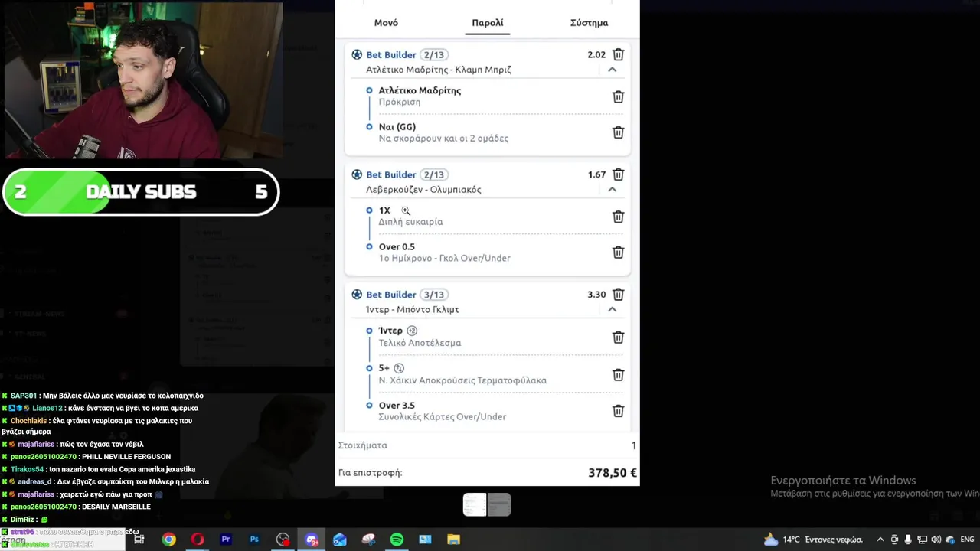Launch Adobe Premiere Pro from the taskbar
This screenshot has width=980, height=551.
pos(226,540)
